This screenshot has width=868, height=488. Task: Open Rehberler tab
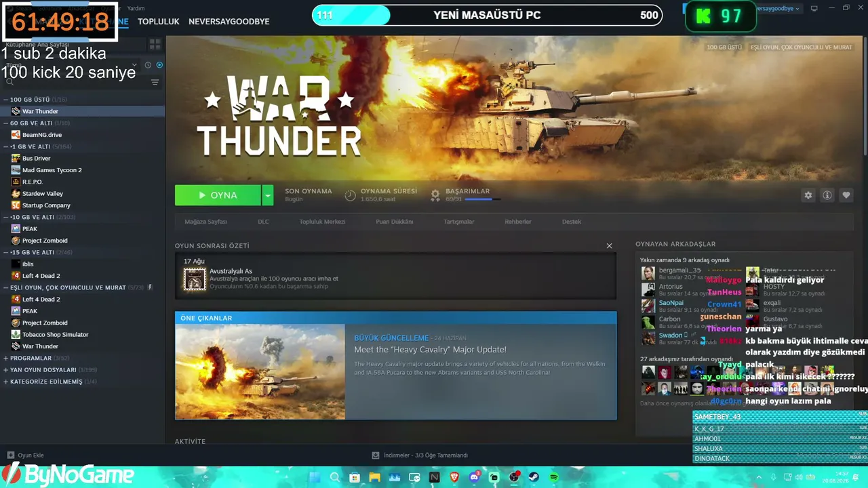click(518, 222)
